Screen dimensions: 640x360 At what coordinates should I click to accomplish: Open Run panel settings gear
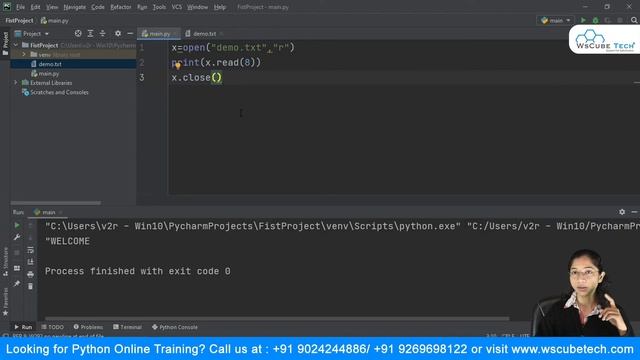(622, 212)
